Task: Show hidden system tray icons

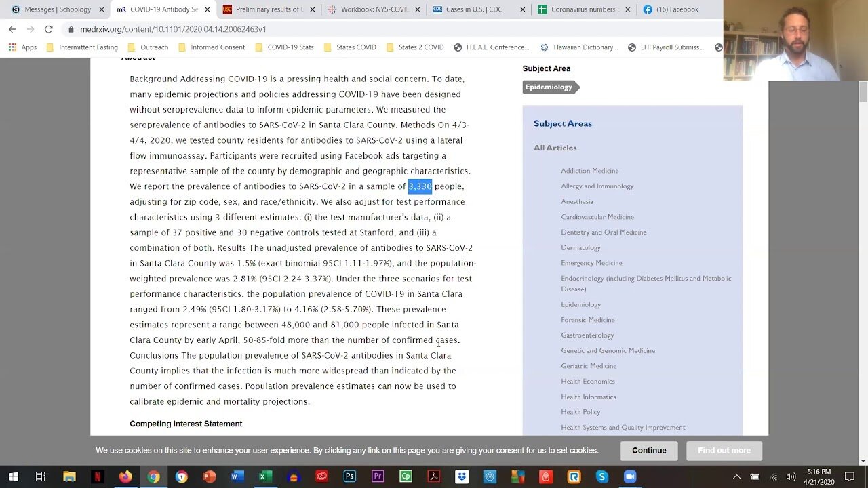Action: (x=736, y=476)
